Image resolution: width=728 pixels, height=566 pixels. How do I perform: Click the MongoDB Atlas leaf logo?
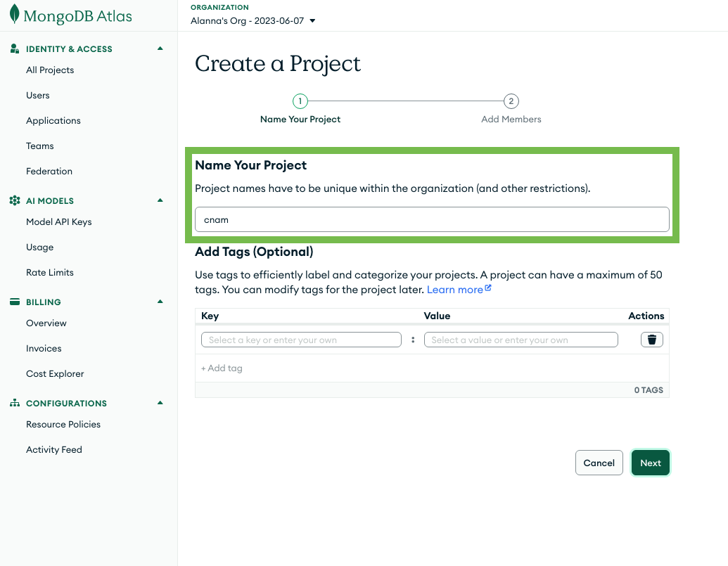coord(13,15)
